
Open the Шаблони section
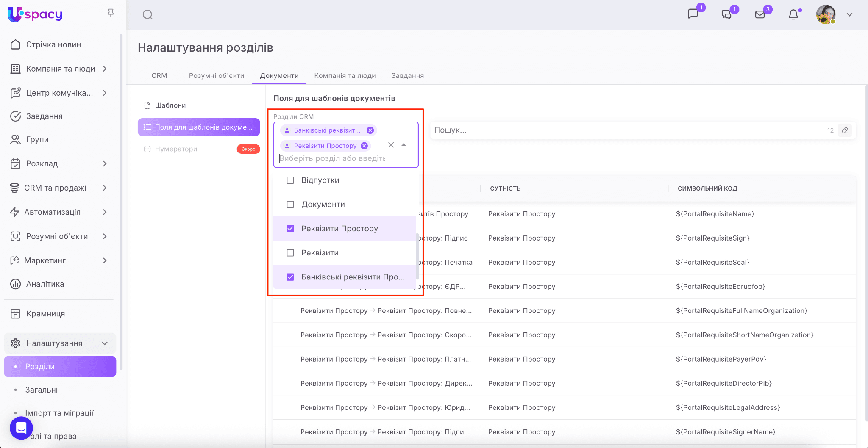pos(170,105)
